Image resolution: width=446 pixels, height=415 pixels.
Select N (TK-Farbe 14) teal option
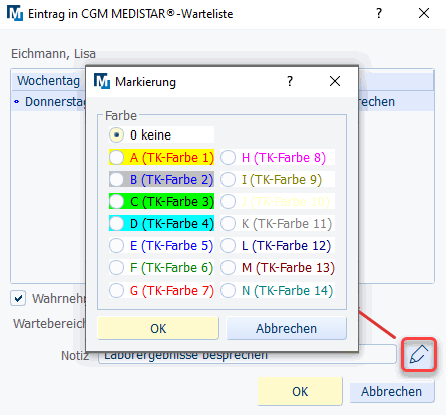click(x=277, y=290)
